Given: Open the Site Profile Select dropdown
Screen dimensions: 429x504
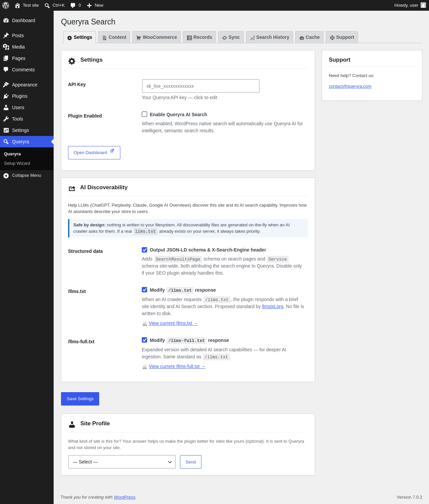Looking at the screenshot, I should (x=122, y=462).
